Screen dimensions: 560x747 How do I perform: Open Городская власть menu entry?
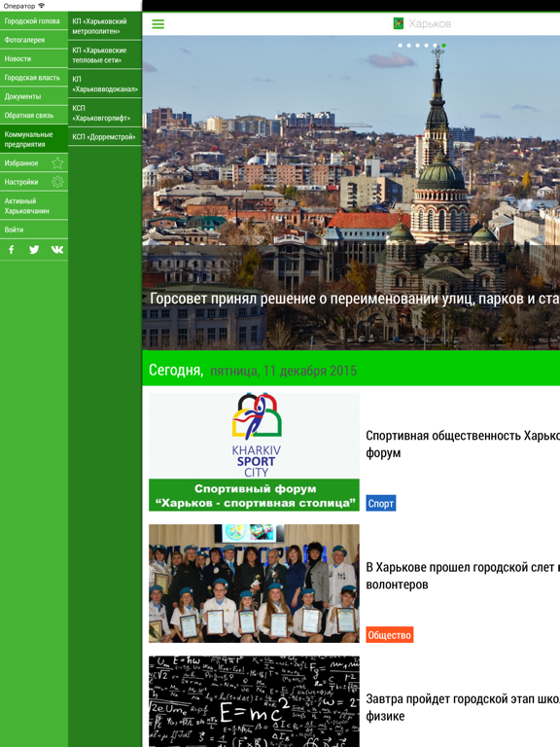point(34,78)
